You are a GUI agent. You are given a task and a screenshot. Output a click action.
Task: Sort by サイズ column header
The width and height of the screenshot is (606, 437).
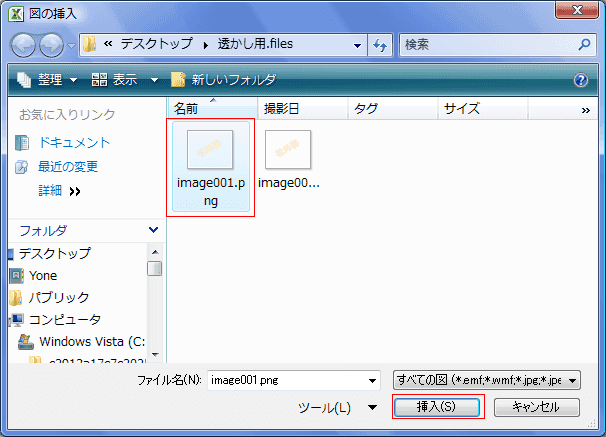(x=483, y=109)
